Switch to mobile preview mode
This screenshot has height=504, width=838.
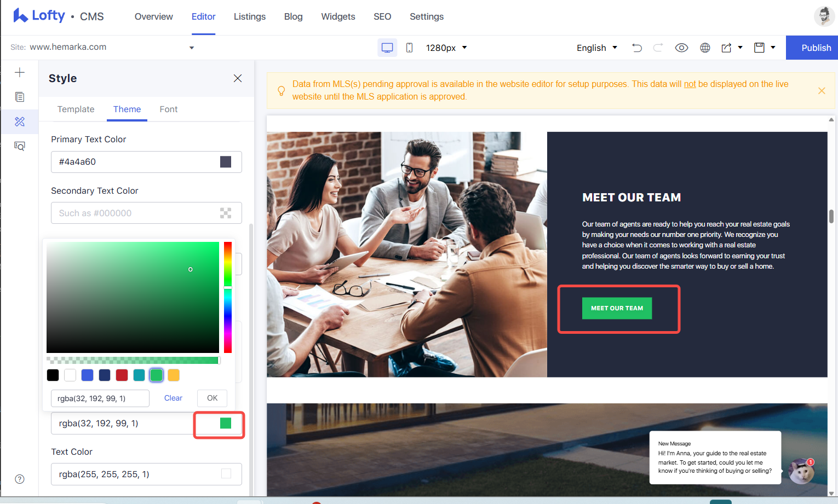409,48
